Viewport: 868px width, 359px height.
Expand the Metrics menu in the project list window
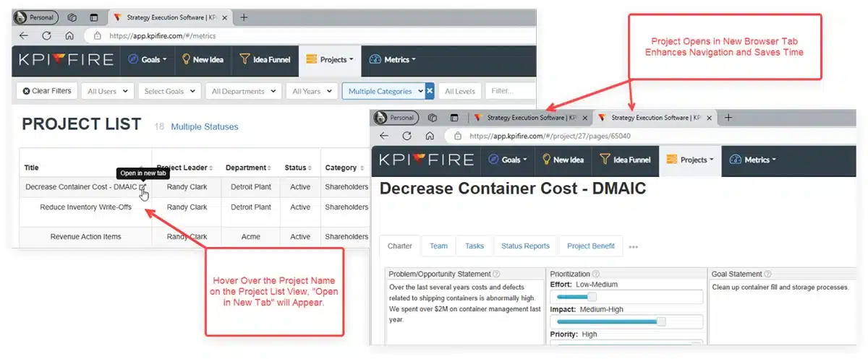(x=392, y=60)
